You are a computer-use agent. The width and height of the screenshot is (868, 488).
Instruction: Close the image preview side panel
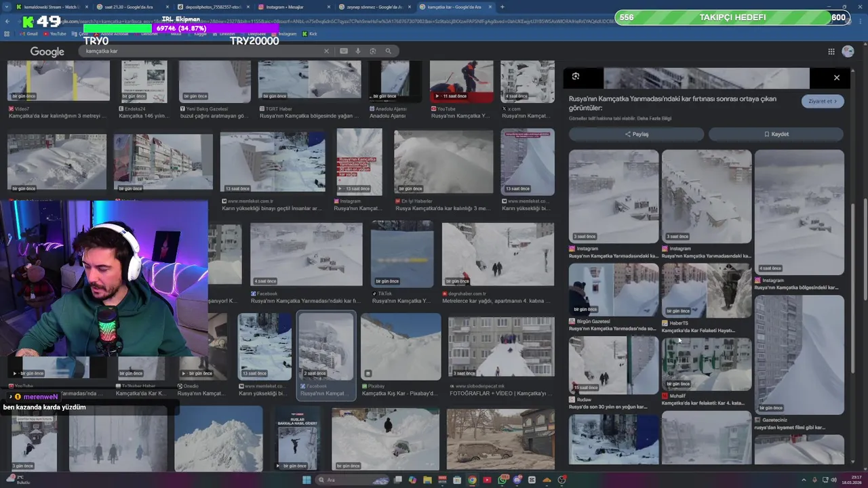tap(836, 77)
